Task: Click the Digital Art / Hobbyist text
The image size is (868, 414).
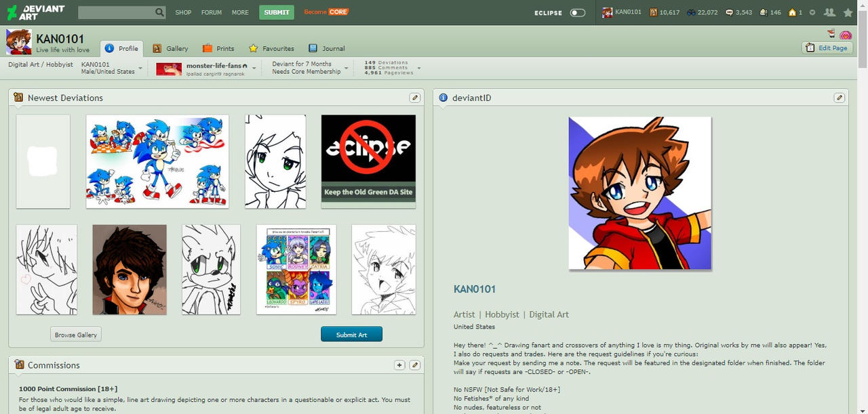Action: 41,64
